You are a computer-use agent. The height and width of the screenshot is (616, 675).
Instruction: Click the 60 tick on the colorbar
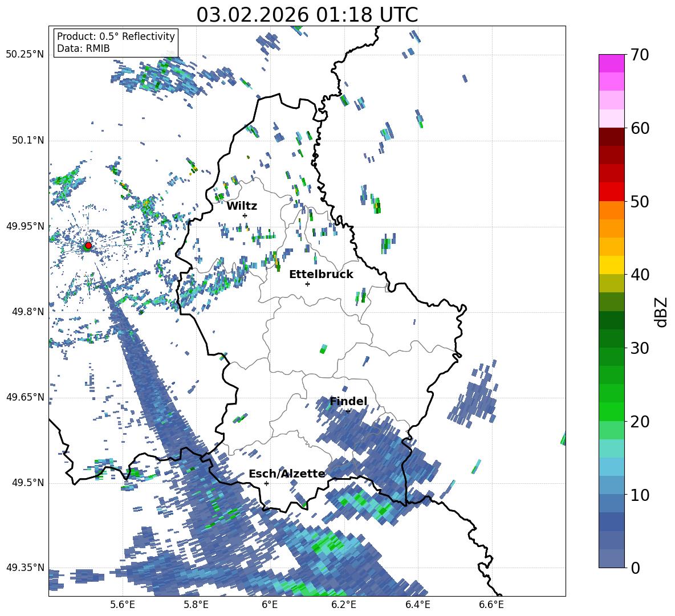pos(639,128)
